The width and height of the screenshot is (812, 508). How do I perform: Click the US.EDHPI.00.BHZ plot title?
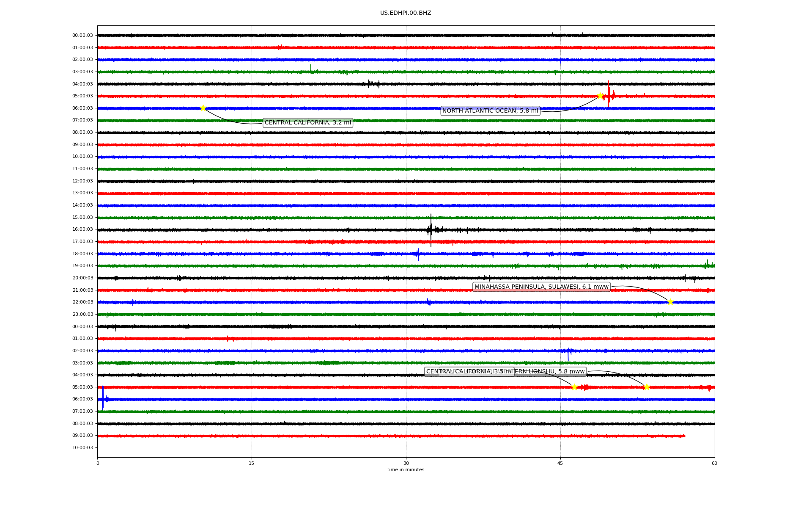406,13
